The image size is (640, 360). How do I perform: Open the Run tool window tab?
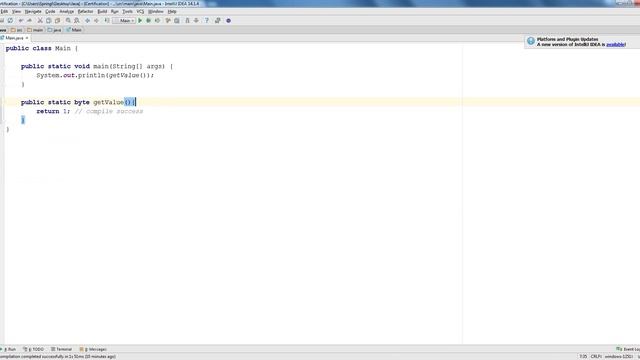(9, 349)
